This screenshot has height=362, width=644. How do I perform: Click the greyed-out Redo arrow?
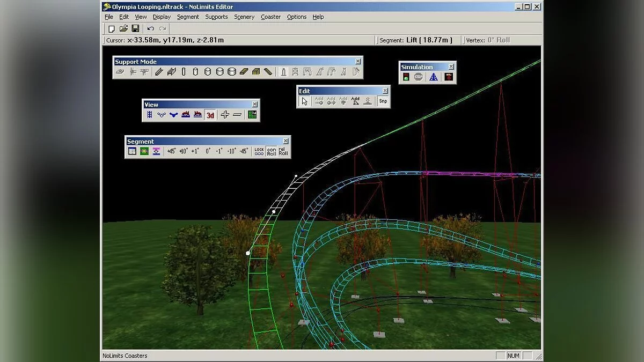click(162, 28)
